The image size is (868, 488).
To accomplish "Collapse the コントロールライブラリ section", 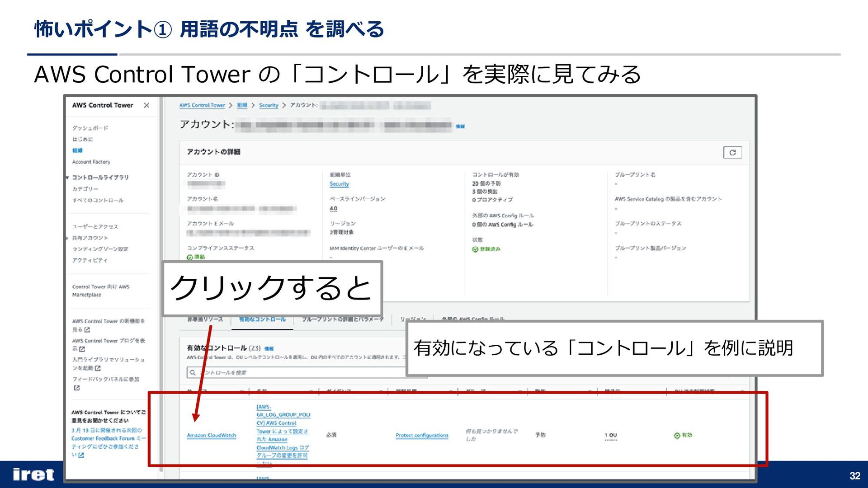I will pyautogui.click(x=67, y=178).
